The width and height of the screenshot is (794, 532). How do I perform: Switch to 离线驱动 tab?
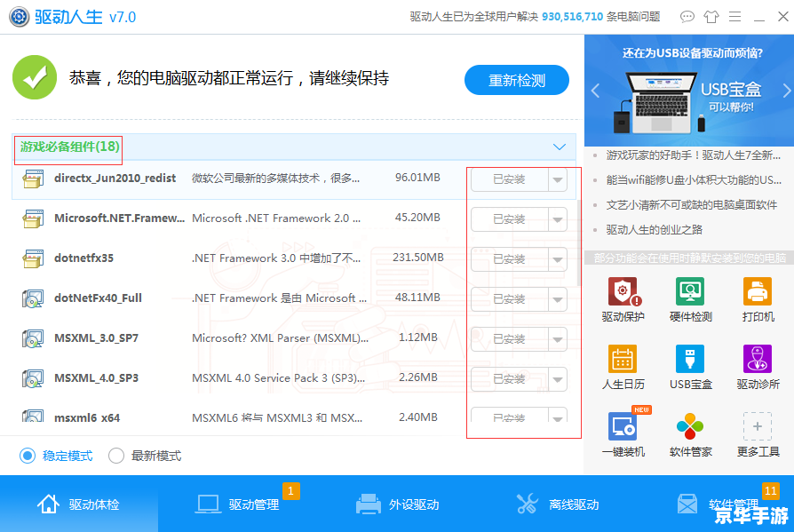558,504
